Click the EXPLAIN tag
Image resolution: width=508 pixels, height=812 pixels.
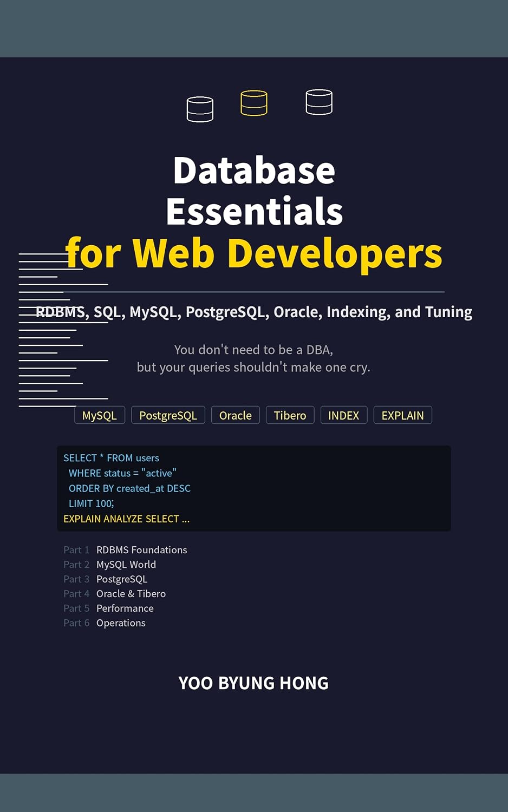[x=402, y=415]
